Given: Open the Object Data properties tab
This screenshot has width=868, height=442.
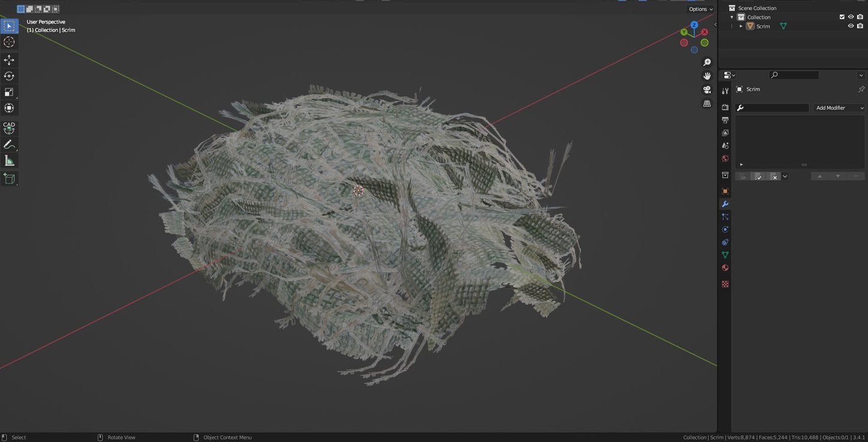Looking at the screenshot, I should (725, 255).
